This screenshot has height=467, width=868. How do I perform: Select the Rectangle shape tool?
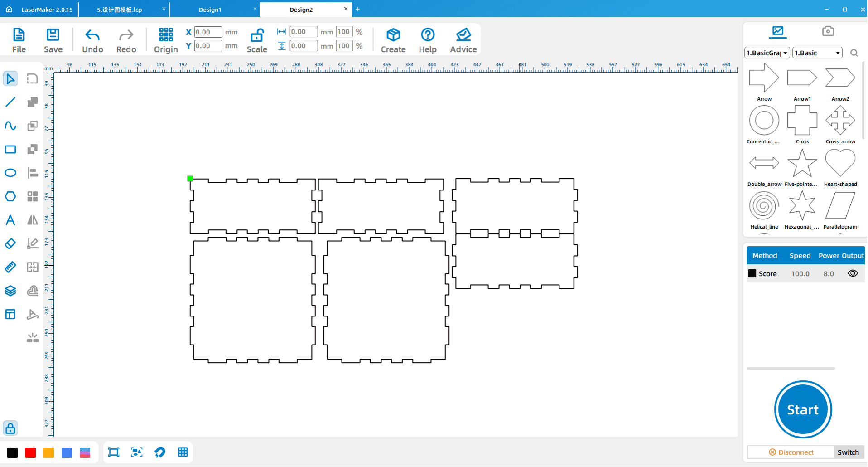[10, 150]
